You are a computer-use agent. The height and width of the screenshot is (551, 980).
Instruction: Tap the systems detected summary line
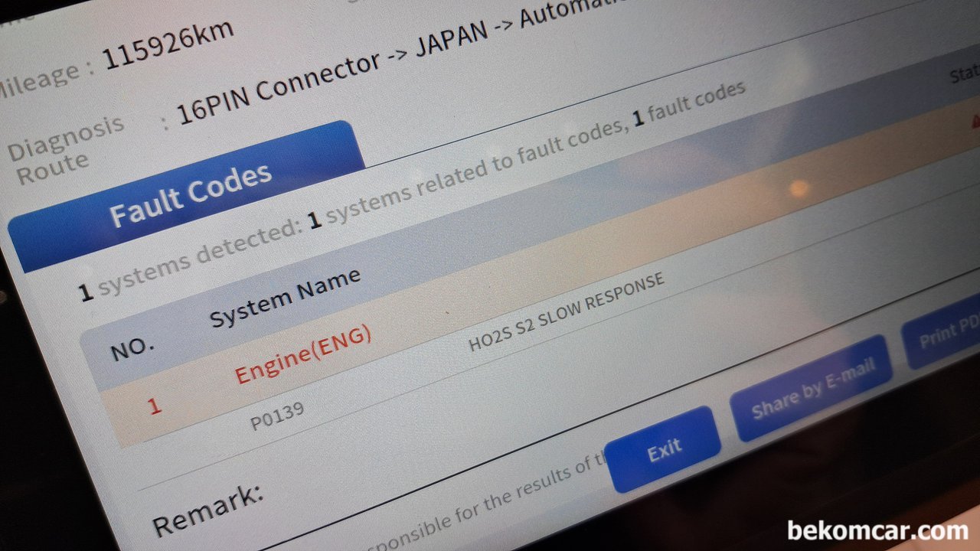coord(413,188)
